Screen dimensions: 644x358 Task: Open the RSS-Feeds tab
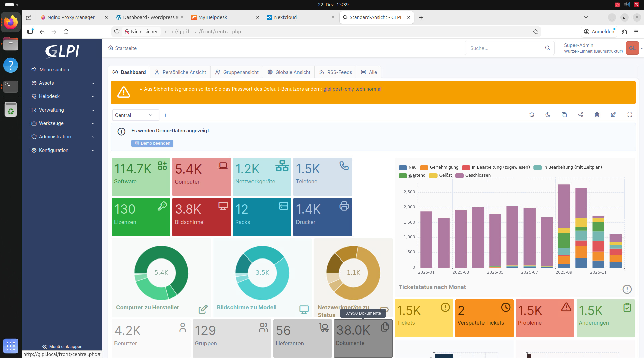point(335,72)
